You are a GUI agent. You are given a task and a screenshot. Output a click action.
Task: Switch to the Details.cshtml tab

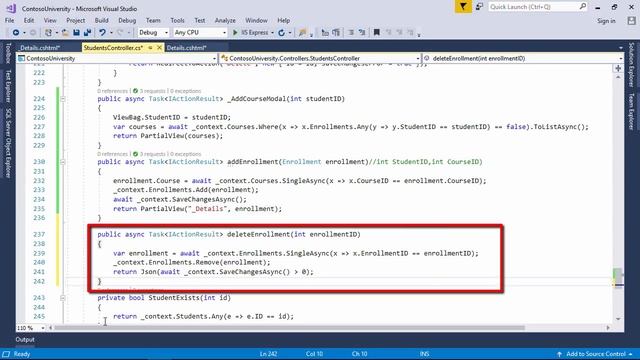pos(186,48)
